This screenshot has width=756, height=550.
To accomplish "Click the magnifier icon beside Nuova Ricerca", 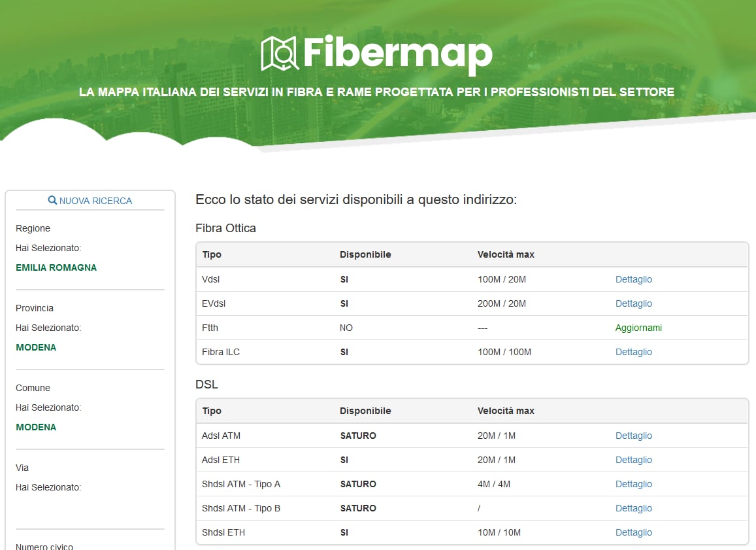I will [52, 200].
